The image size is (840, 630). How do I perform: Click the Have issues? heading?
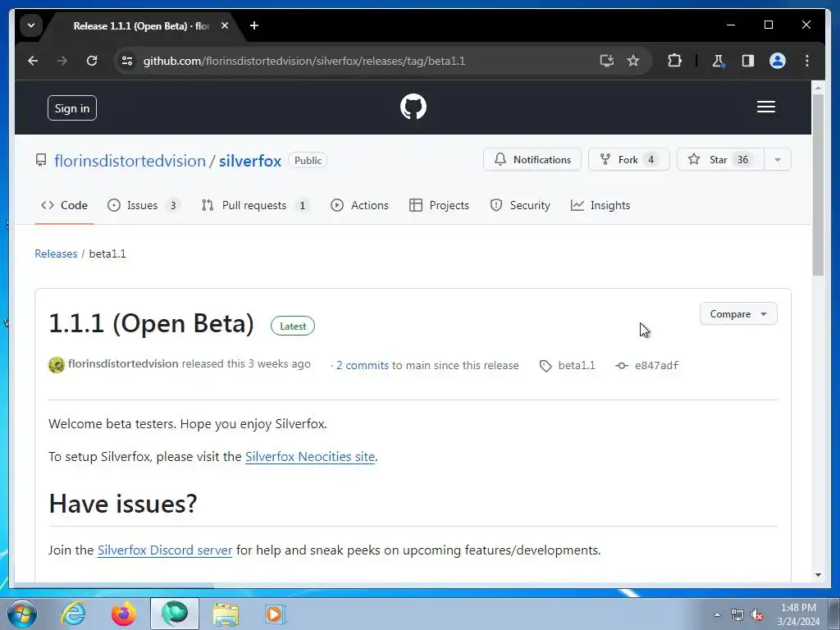tap(123, 504)
